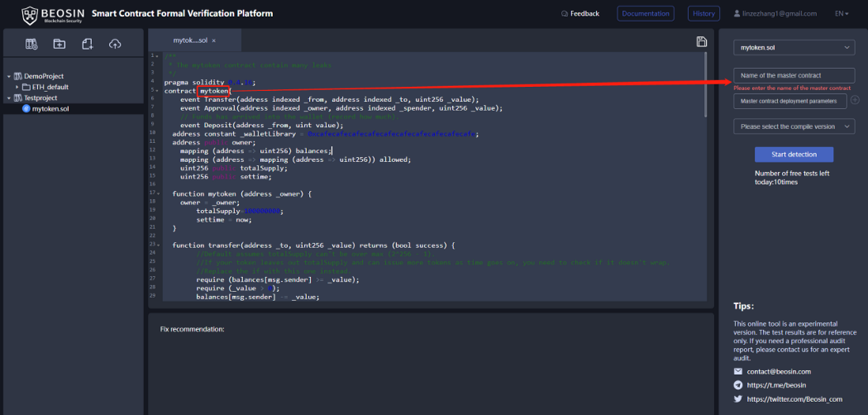The width and height of the screenshot is (868, 415).
Task: Close the mytok....sol editor tab
Action: (213, 41)
